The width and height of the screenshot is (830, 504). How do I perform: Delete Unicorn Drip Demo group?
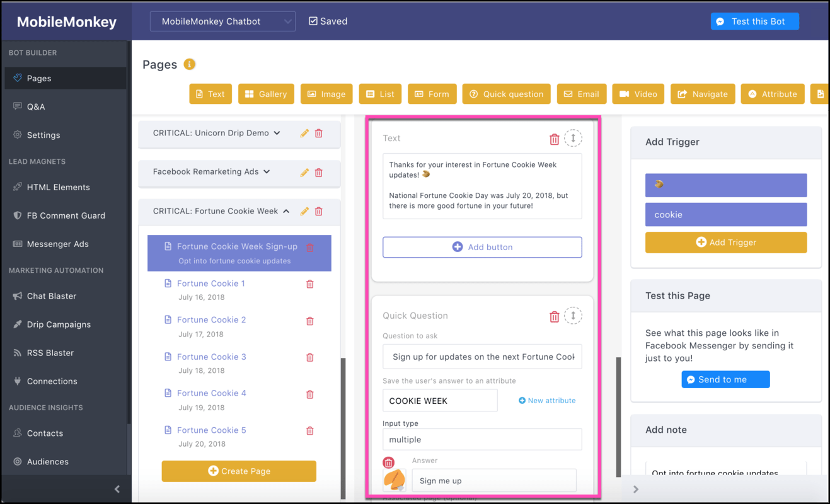pos(319,134)
